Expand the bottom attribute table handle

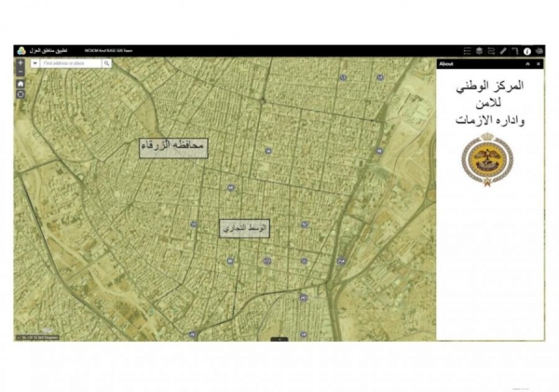tap(279, 338)
